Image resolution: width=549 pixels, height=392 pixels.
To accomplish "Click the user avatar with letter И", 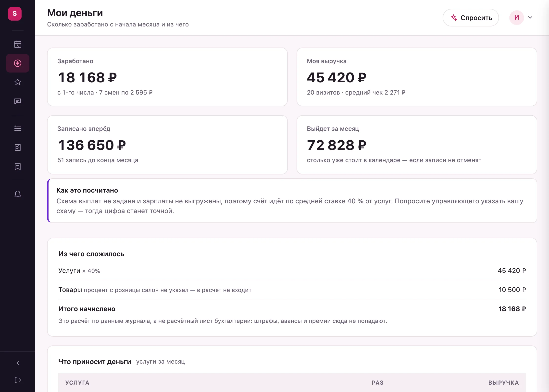I will 516,18.
